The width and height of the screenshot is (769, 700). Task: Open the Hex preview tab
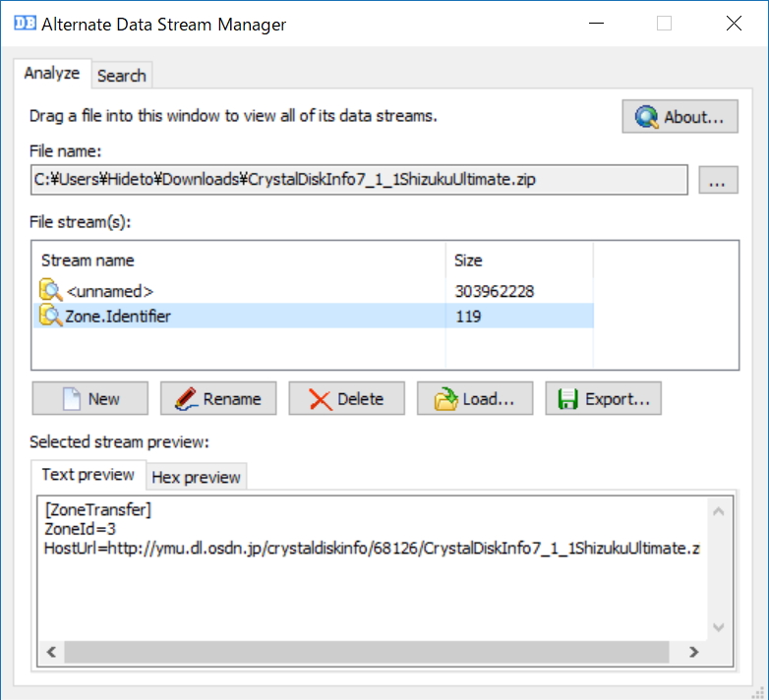pyautogui.click(x=196, y=477)
